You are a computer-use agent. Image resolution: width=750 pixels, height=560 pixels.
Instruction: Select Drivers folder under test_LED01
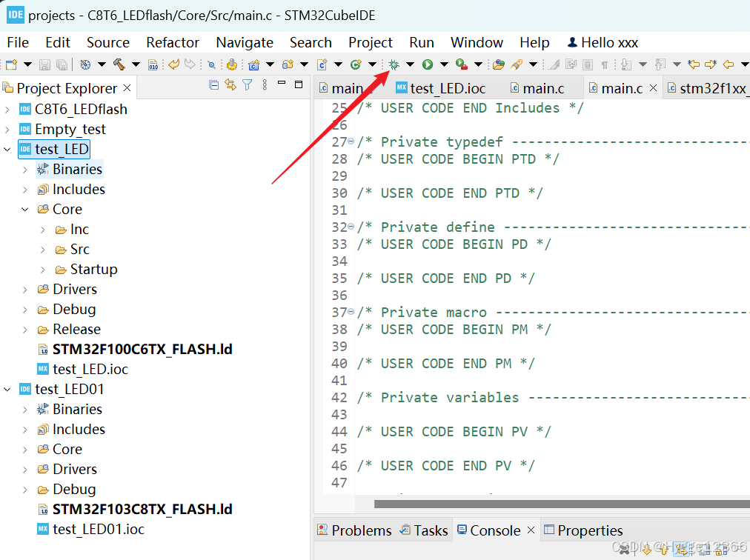pos(75,469)
